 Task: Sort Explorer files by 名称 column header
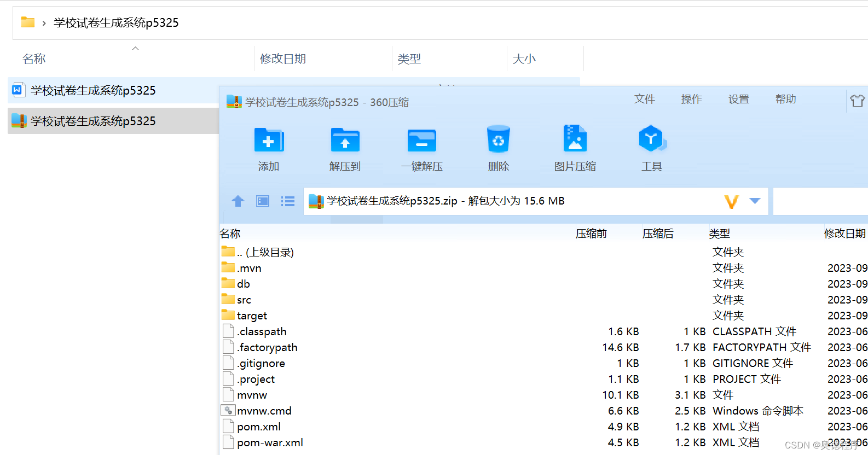click(131, 59)
